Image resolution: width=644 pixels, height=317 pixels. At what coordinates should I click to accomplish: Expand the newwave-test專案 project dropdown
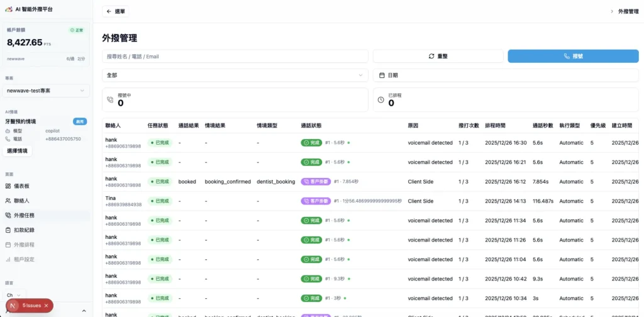[47, 91]
